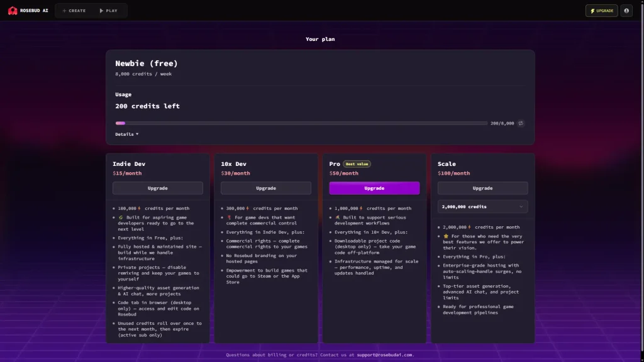Click the lightning icon next to 1,000,000 credits
The width and height of the screenshot is (644, 362).
tap(361, 209)
